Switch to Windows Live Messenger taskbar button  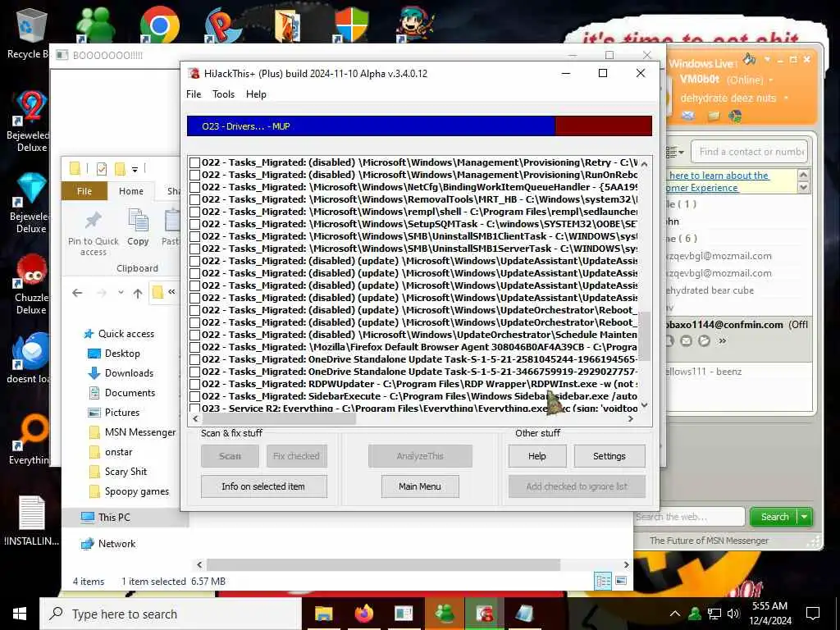(x=444, y=614)
